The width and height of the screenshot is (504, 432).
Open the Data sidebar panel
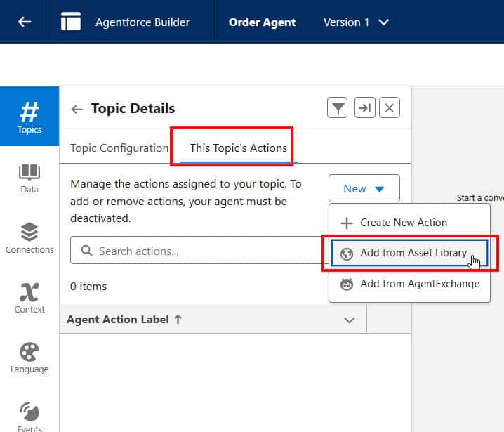tap(29, 178)
